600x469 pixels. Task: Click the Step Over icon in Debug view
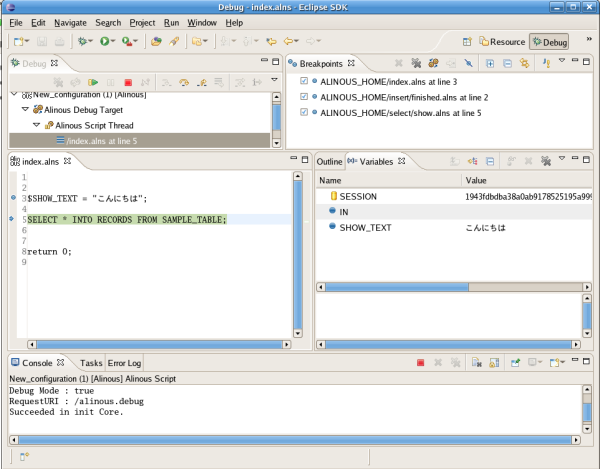[184, 82]
